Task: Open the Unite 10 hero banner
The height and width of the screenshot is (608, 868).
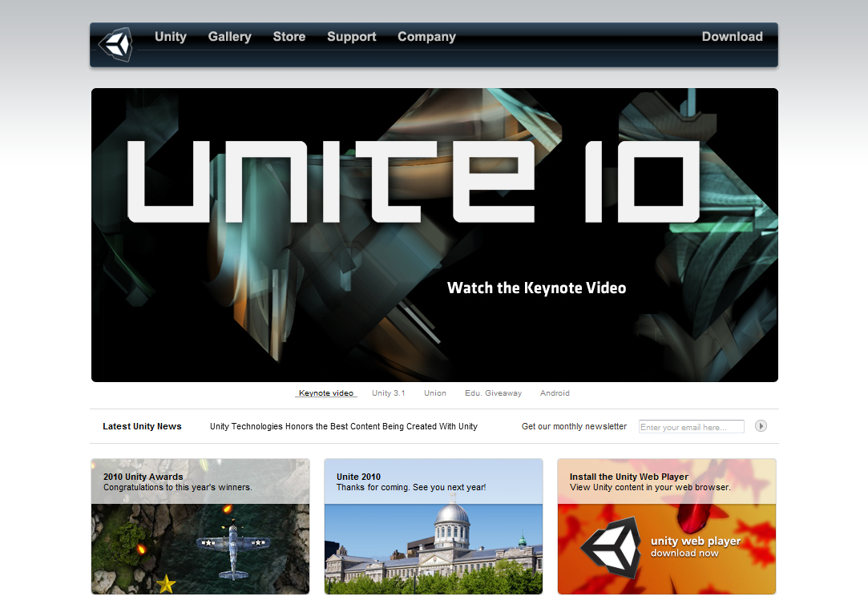Action: (x=434, y=236)
